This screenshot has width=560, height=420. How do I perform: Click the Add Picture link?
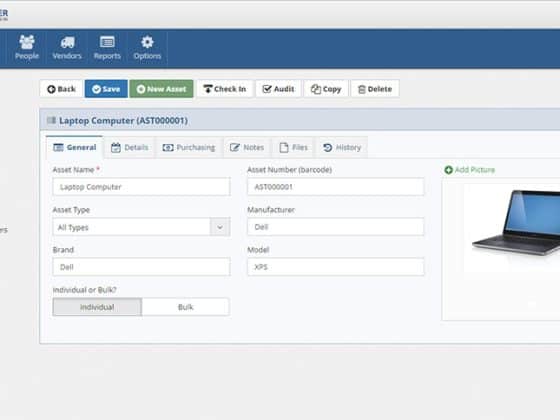[x=470, y=170]
